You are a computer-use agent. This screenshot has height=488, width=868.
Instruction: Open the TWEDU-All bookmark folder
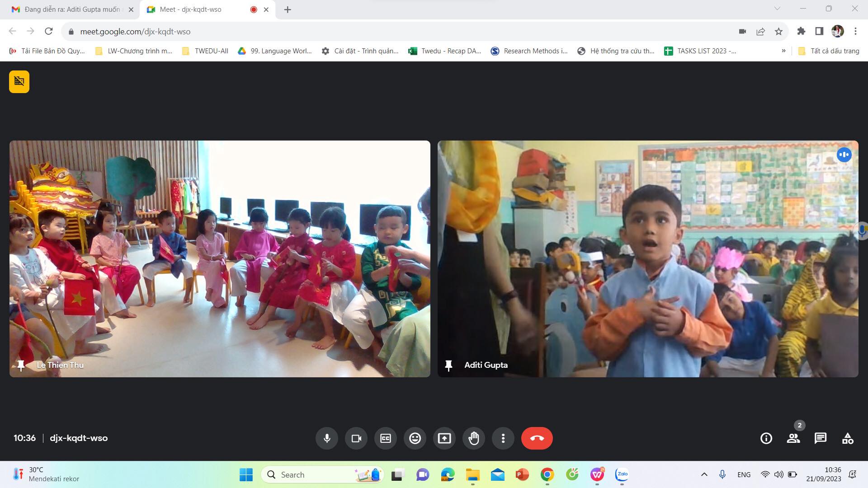206,51
